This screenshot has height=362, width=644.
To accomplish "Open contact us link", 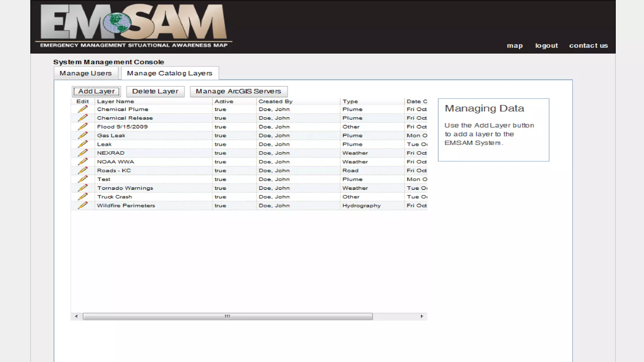I will coord(588,46).
